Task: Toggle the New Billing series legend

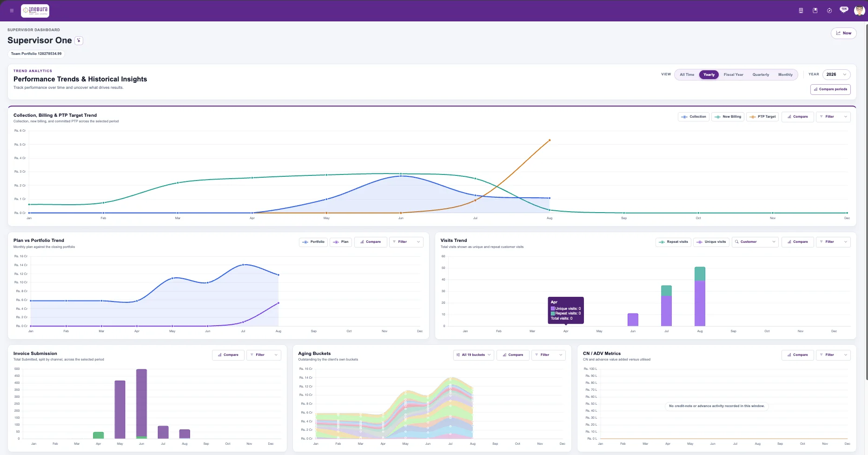Action: 728,117
